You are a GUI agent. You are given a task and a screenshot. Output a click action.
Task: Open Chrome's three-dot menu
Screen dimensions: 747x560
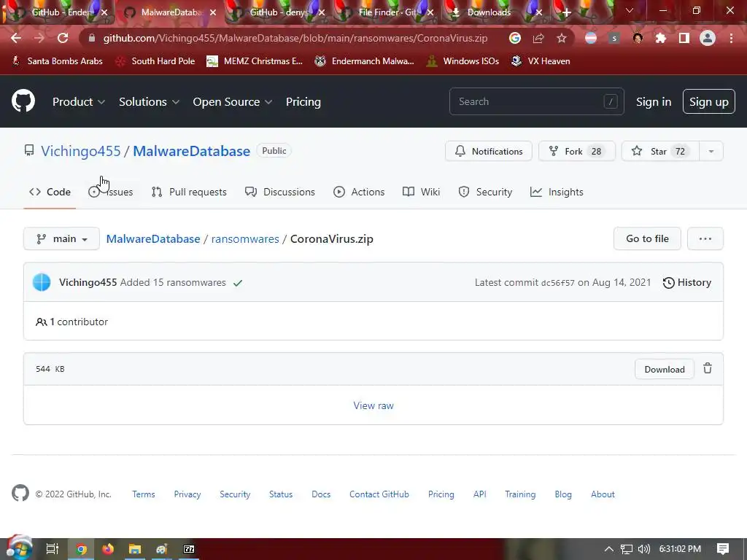click(x=731, y=38)
